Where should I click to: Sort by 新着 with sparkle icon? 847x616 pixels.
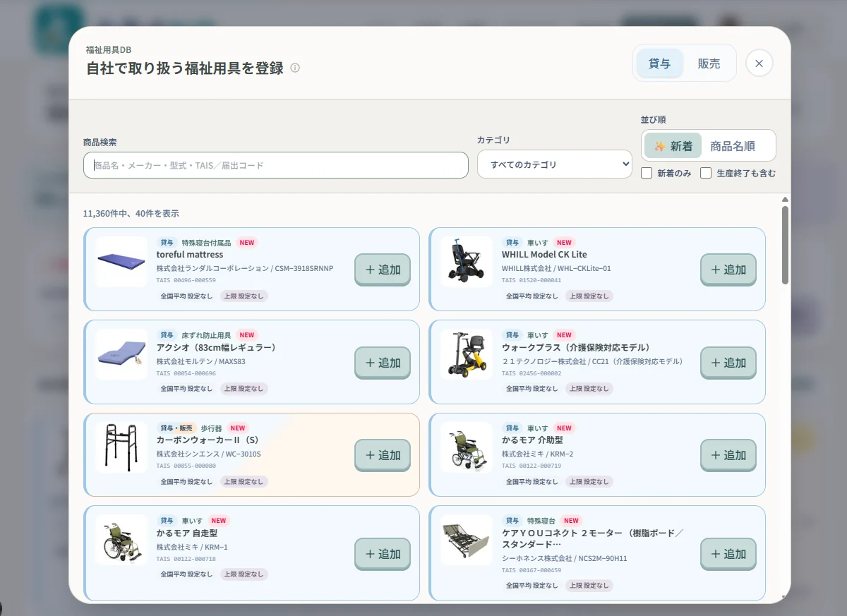[x=673, y=146]
